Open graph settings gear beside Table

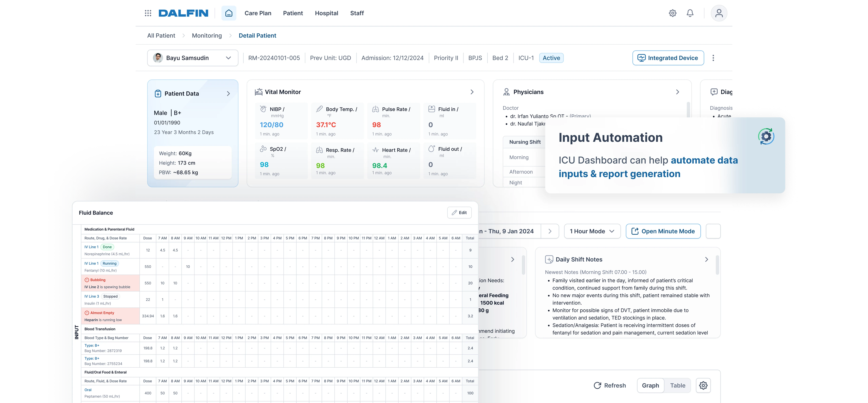[703, 386]
